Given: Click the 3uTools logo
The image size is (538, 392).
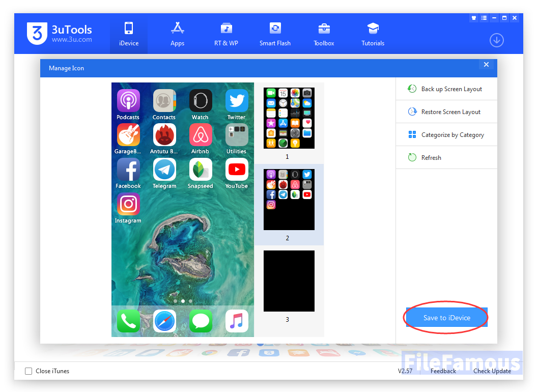Looking at the screenshot, I should point(37,33).
